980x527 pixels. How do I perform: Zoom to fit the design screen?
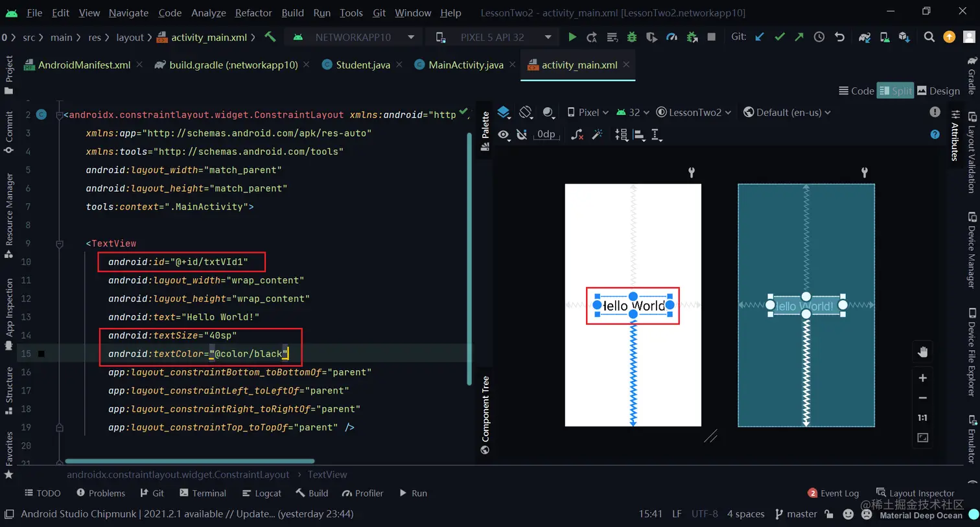[x=923, y=438]
